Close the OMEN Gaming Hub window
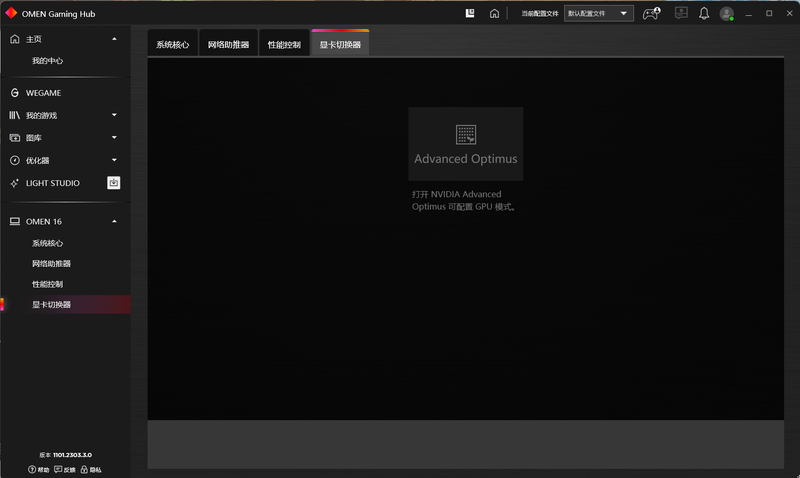This screenshot has height=478, width=800. pyautogui.click(x=789, y=13)
